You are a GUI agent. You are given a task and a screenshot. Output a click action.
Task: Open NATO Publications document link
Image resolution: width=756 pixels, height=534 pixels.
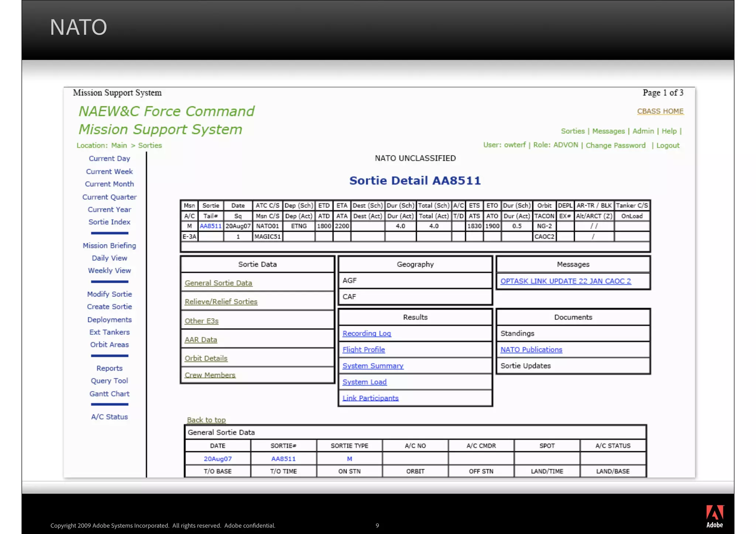pyautogui.click(x=531, y=349)
